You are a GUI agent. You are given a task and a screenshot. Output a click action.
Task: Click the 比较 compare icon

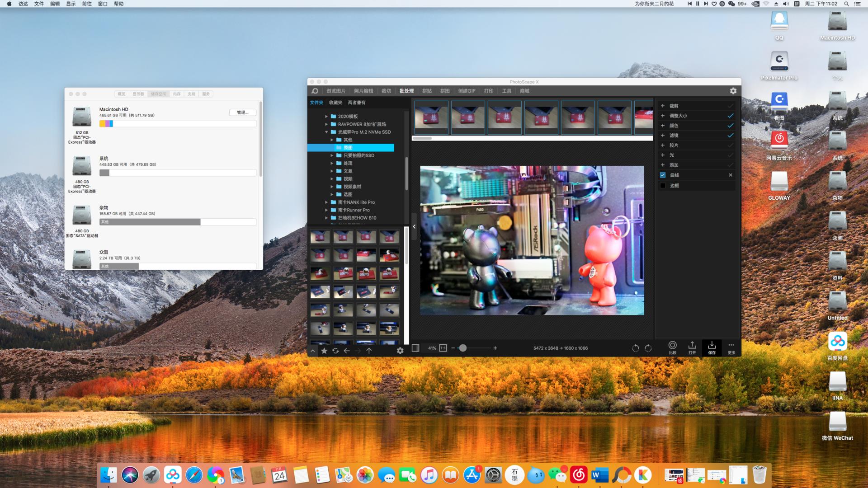[672, 347]
